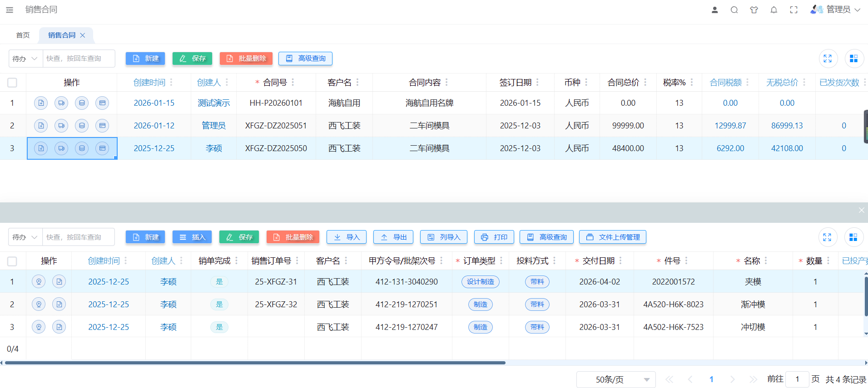Click the delivery truck icon in row HH-P20260101
This screenshot has height=388, width=868.
pyautogui.click(x=61, y=103)
